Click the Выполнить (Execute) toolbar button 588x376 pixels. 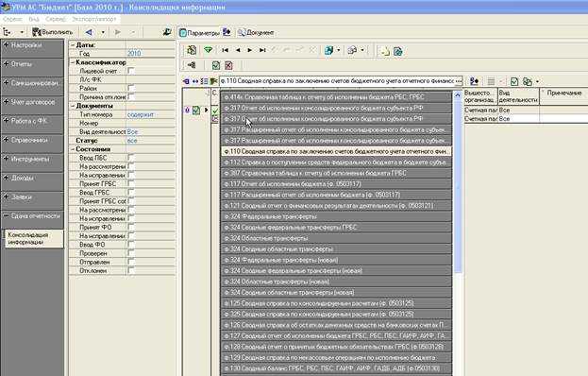click(53, 32)
